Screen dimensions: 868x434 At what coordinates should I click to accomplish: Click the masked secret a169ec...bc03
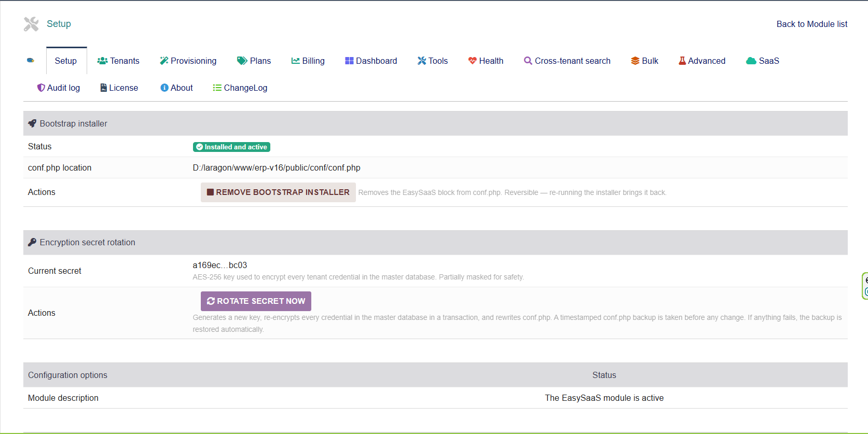[x=220, y=265]
